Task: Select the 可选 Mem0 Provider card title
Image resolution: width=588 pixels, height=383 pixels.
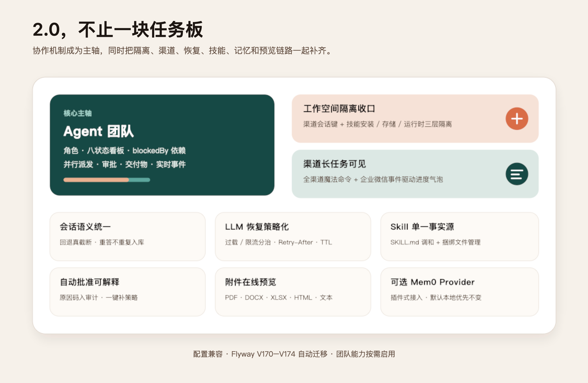Action: coord(433,282)
